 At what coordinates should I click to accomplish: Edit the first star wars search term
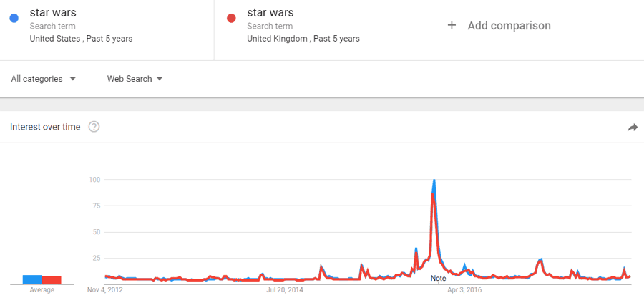coord(54,13)
